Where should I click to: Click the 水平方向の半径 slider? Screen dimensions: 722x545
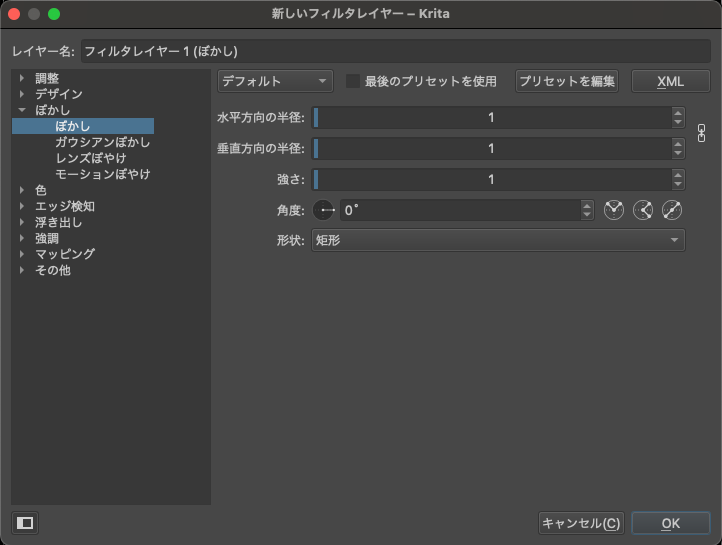491,117
